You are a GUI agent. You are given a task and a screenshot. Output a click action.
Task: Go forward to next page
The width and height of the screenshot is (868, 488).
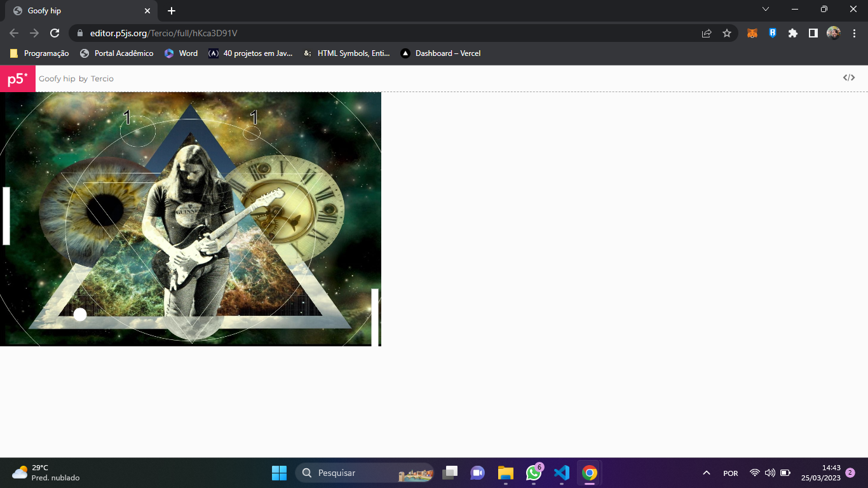pyautogui.click(x=34, y=33)
